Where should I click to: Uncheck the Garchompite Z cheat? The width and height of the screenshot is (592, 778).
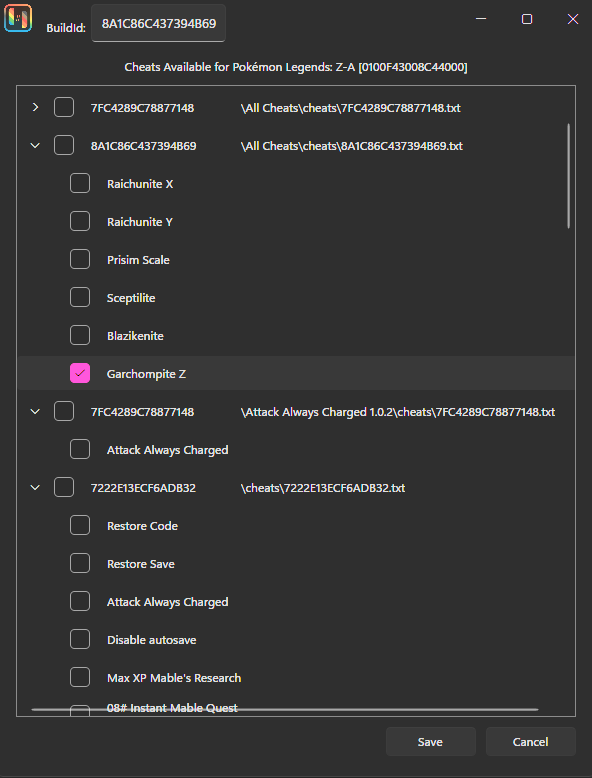80,373
